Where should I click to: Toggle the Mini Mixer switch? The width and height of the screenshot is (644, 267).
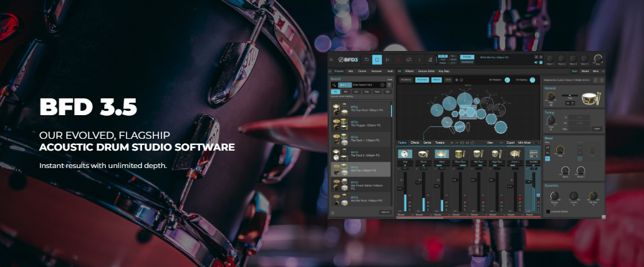[536, 143]
